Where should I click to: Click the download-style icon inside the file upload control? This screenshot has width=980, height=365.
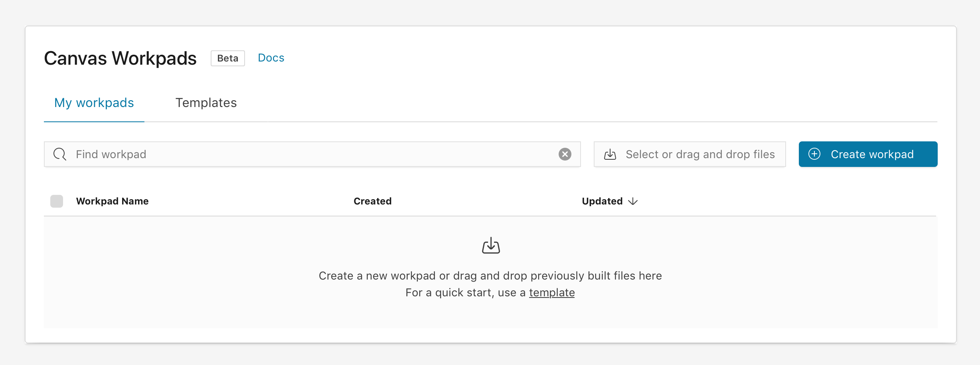point(610,154)
